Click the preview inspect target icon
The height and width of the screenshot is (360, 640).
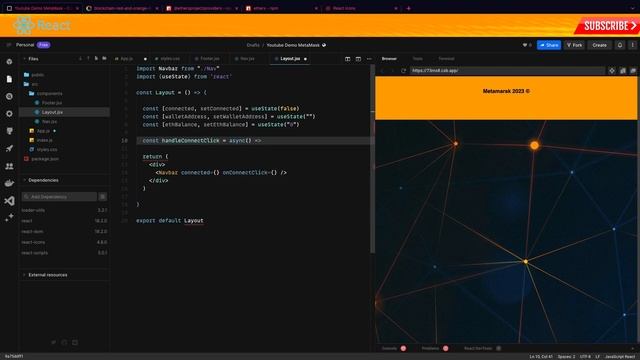(x=612, y=71)
